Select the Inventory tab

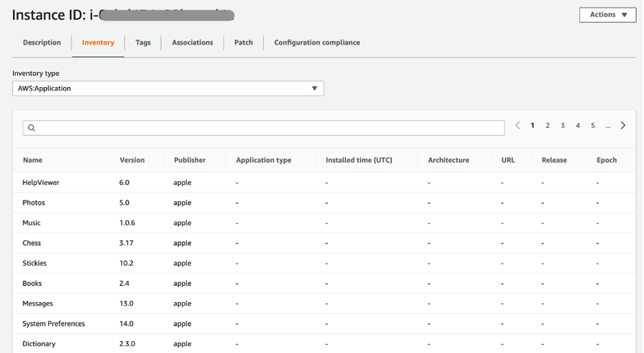click(98, 42)
